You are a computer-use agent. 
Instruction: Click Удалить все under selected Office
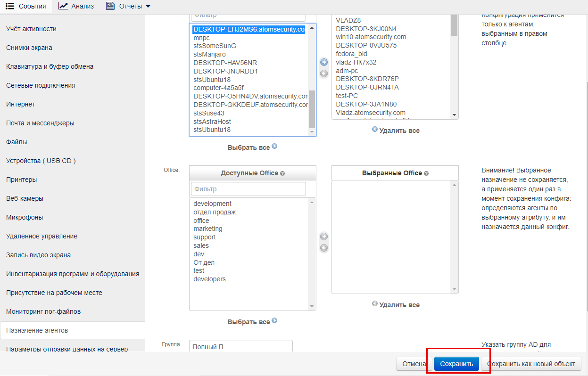click(x=396, y=305)
